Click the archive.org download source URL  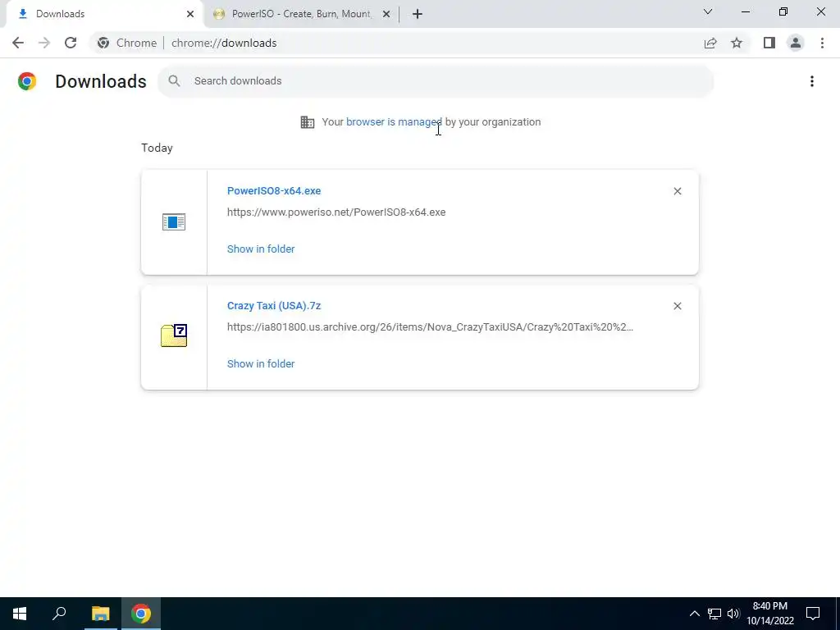pos(430,326)
